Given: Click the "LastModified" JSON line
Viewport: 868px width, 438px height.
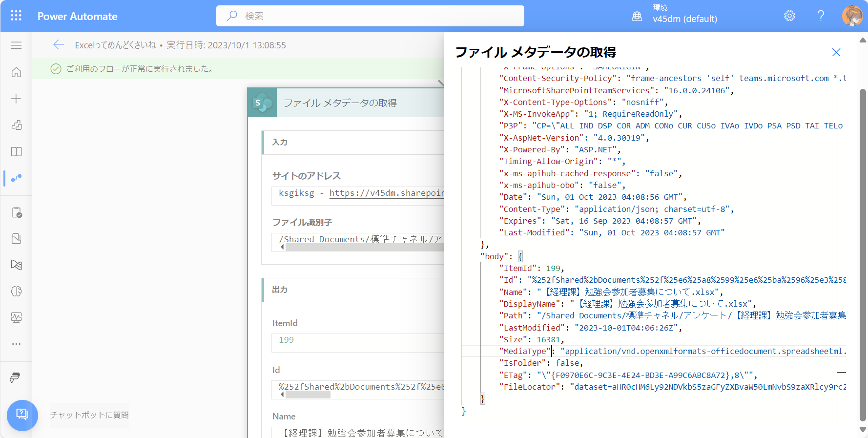Looking at the screenshot, I should pos(591,328).
